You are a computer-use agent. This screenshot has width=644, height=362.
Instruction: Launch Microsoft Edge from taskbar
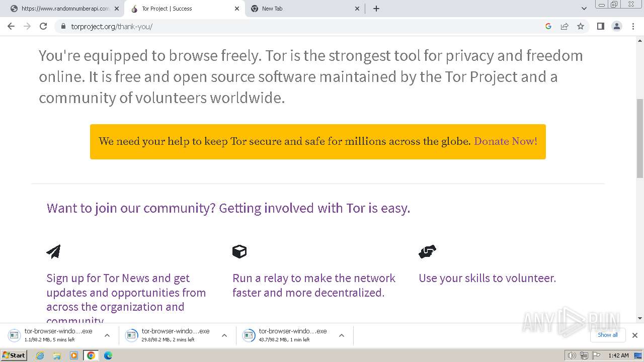point(108,355)
